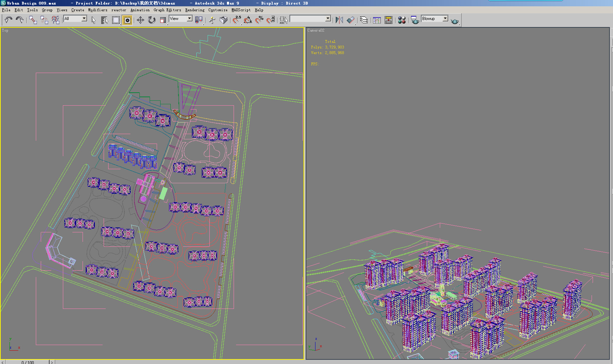Activate the Unlink Selection tool
Image resolution: width=613 pixels, height=364 pixels.
pyautogui.click(x=44, y=20)
